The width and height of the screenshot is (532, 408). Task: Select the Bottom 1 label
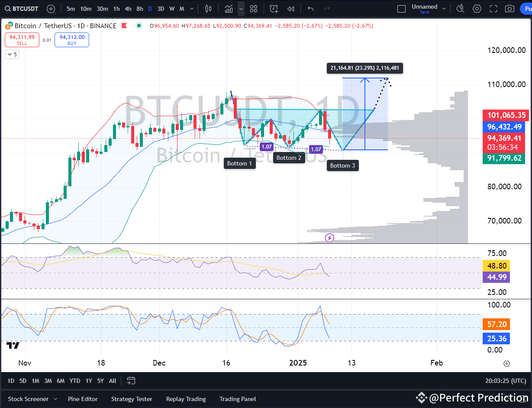[x=240, y=163]
